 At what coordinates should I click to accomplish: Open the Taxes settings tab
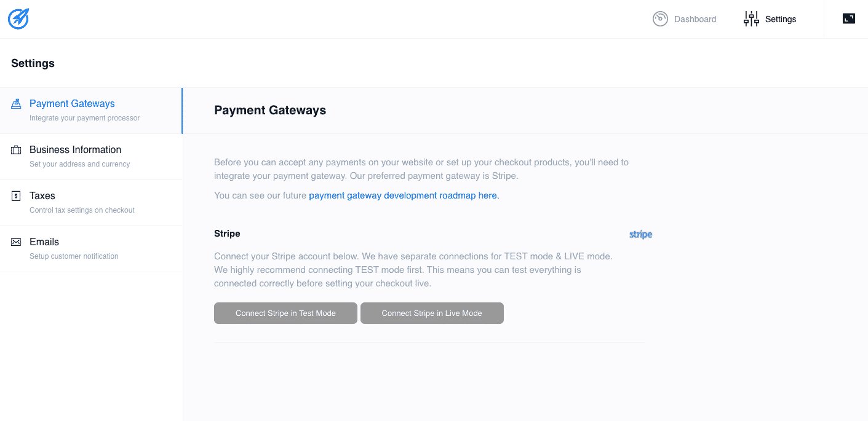click(x=91, y=203)
